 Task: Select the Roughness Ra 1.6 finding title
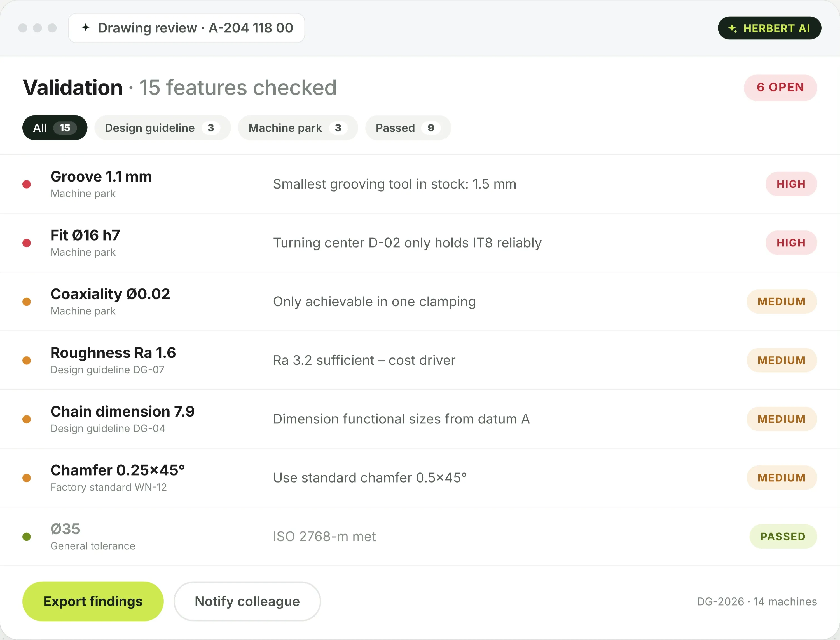click(113, 352)
